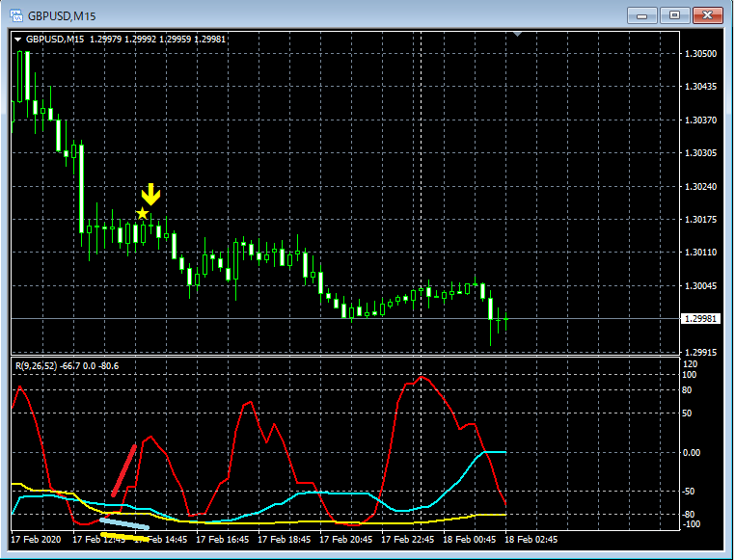This screenshot has height=560, width=735.
Task: Expand the chart symbol dropdown triangle
Action: click(17, 40)
